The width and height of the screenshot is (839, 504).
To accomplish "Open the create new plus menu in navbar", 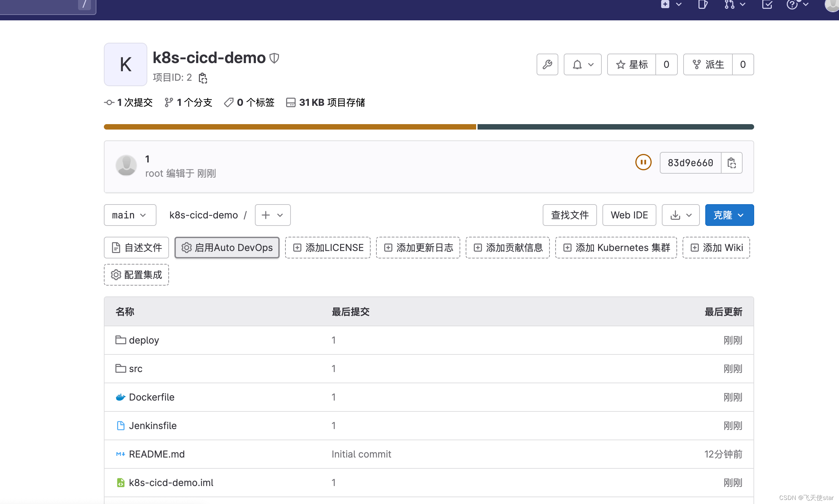I will tap(671, 4).
